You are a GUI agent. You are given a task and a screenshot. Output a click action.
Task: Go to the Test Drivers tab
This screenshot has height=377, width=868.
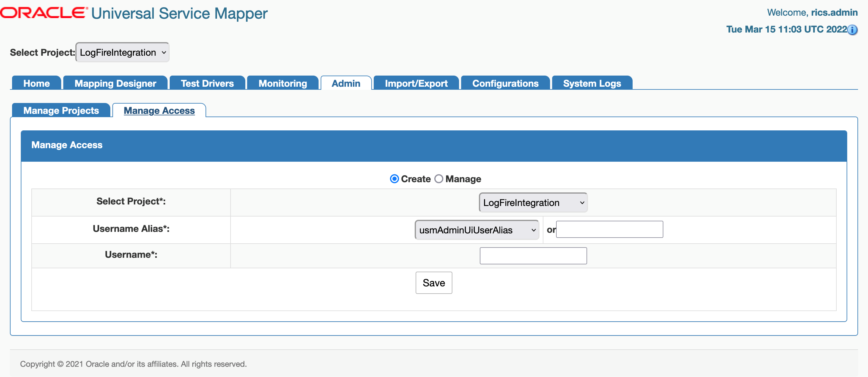[x=207, y=83]
